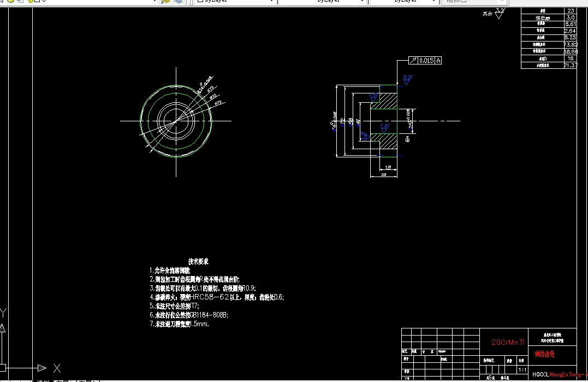Click technical requirement line 2 about R fillet

tap(194, 280)
